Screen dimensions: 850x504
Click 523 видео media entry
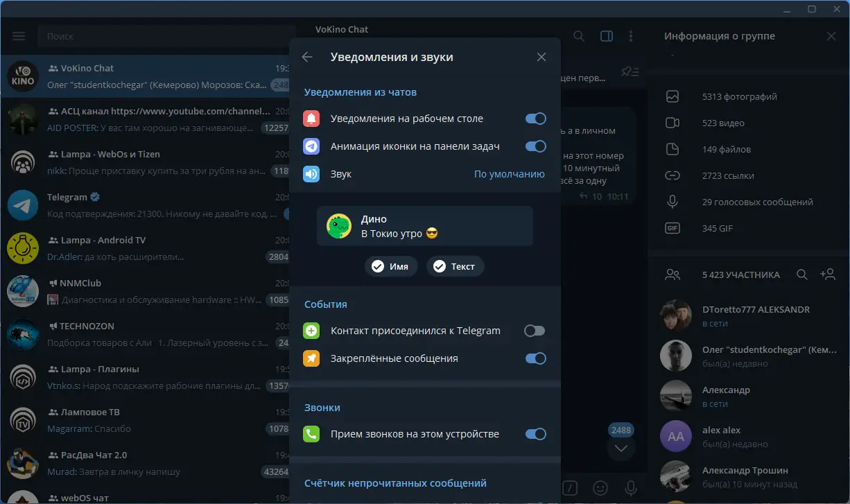749,123
